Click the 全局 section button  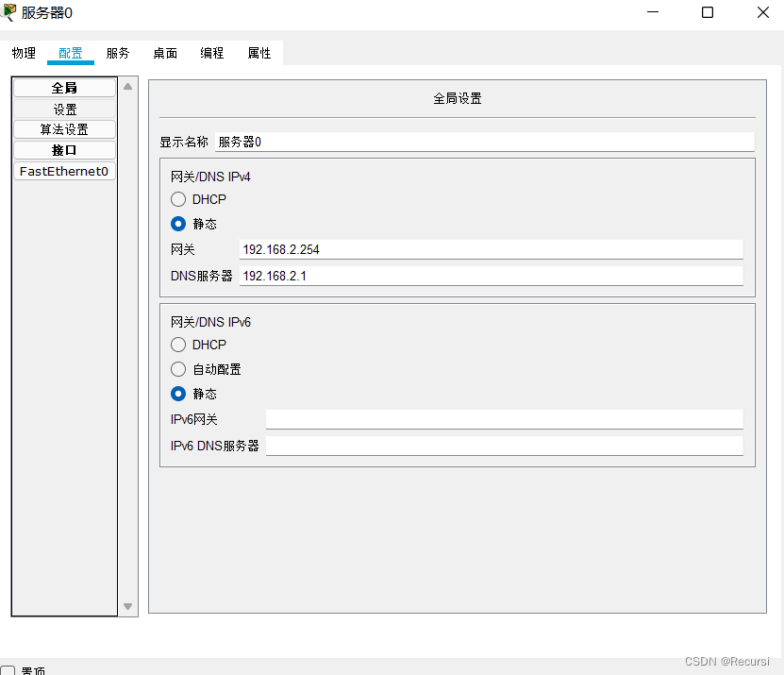[x=64, y=88]
